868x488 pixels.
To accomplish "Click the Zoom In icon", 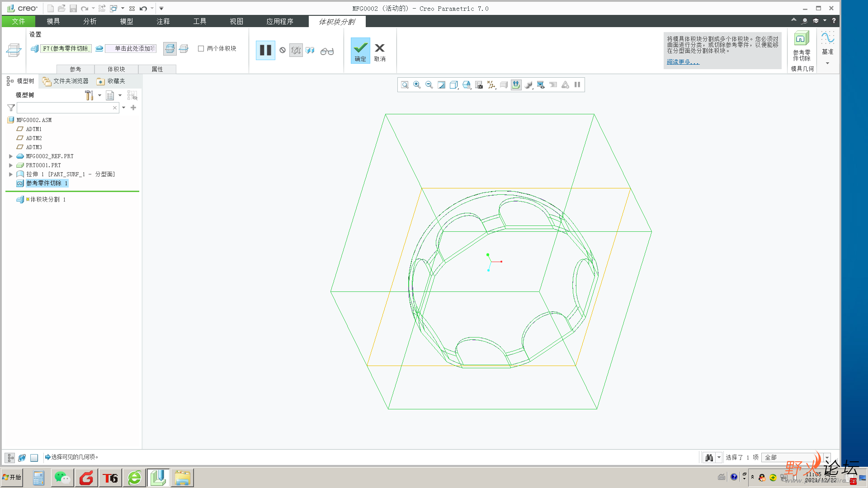I will (x=417, y=85).
